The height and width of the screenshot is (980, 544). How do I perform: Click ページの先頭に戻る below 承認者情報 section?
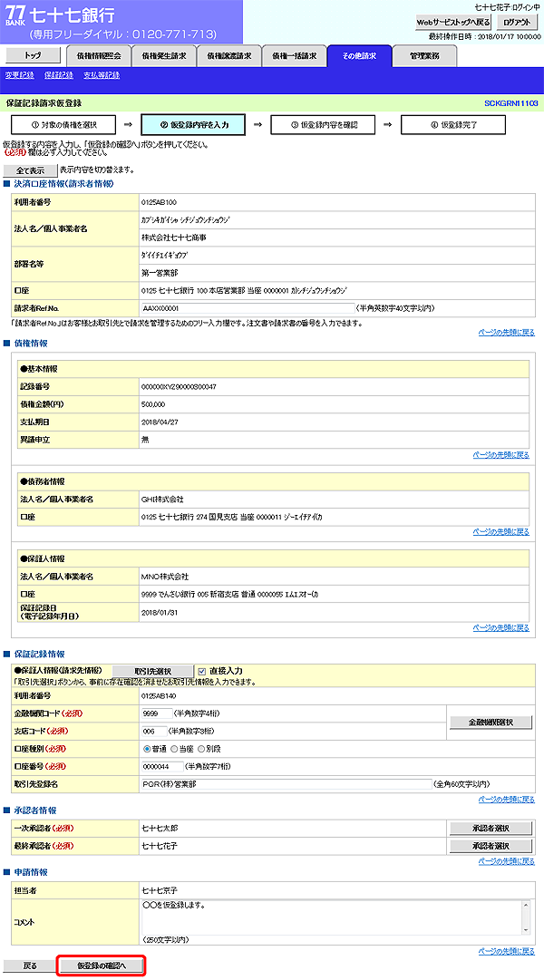point(507,861)
